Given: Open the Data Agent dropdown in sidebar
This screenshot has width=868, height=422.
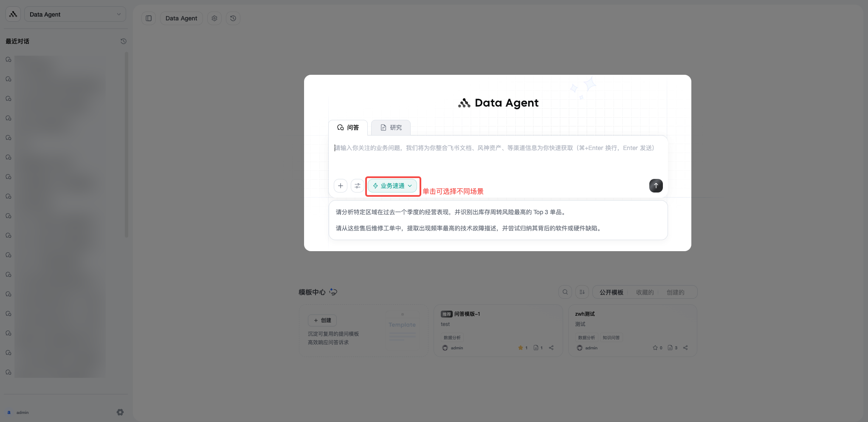Looking at the screenshot, I should click(75, 14).
